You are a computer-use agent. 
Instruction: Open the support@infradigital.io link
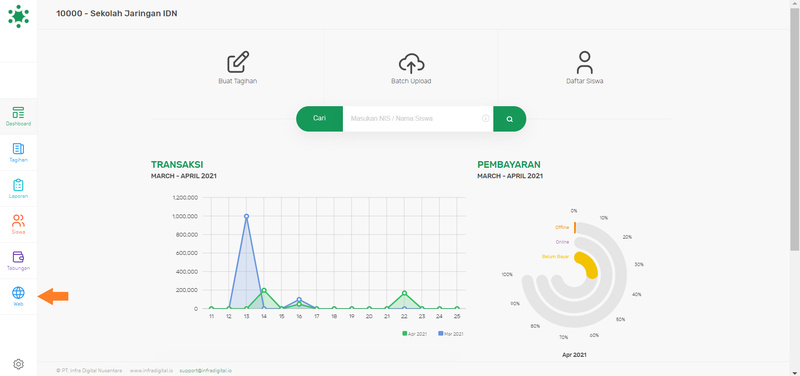[206, 370]
